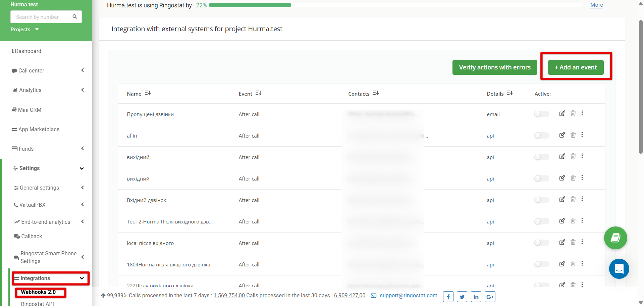Screen dimensions: 644x306
Task: Open more options for 'Пропущені дзвінки'
Action: tap(582, 113)
